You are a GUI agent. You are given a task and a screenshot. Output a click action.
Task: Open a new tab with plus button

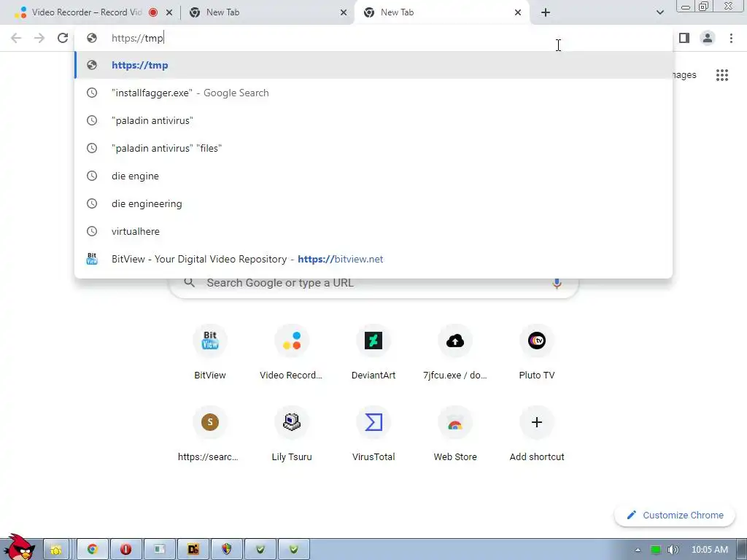(x=546, y=12)
